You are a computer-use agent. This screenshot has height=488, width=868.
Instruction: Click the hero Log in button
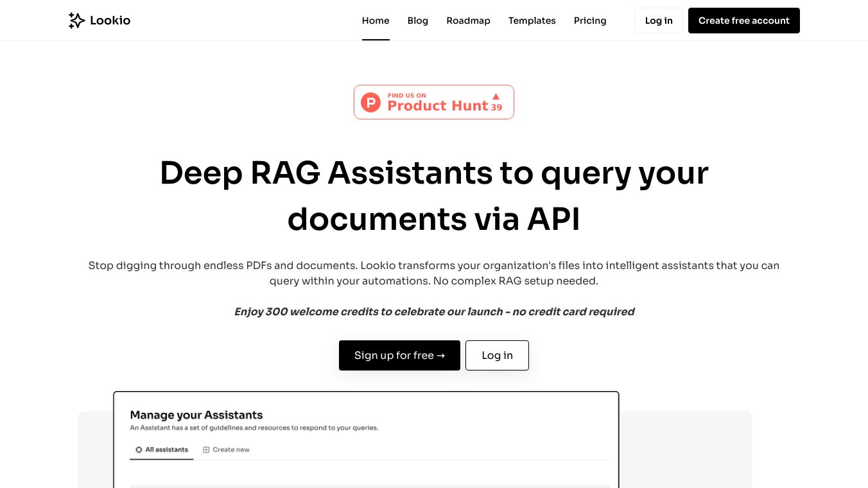[x=497, y=355]
